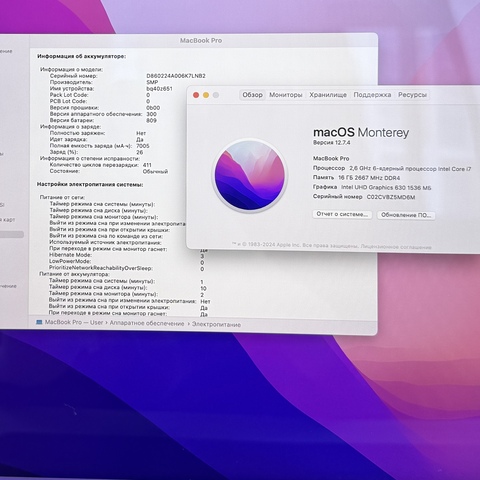
Task: Open the Хранилище tab
Action: point(328,95)
